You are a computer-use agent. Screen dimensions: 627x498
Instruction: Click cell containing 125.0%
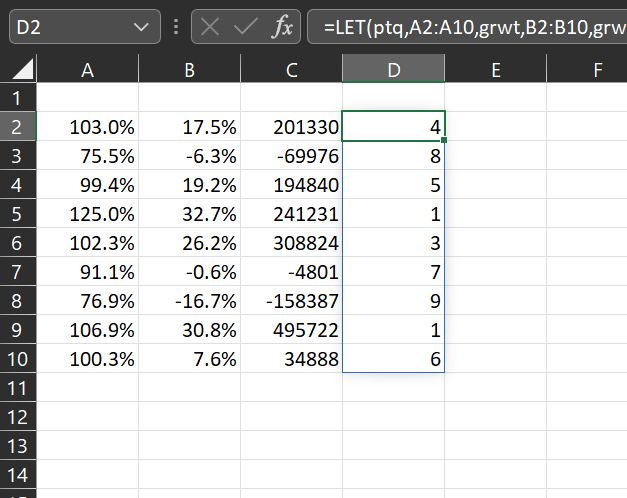(x=88, y=213)
